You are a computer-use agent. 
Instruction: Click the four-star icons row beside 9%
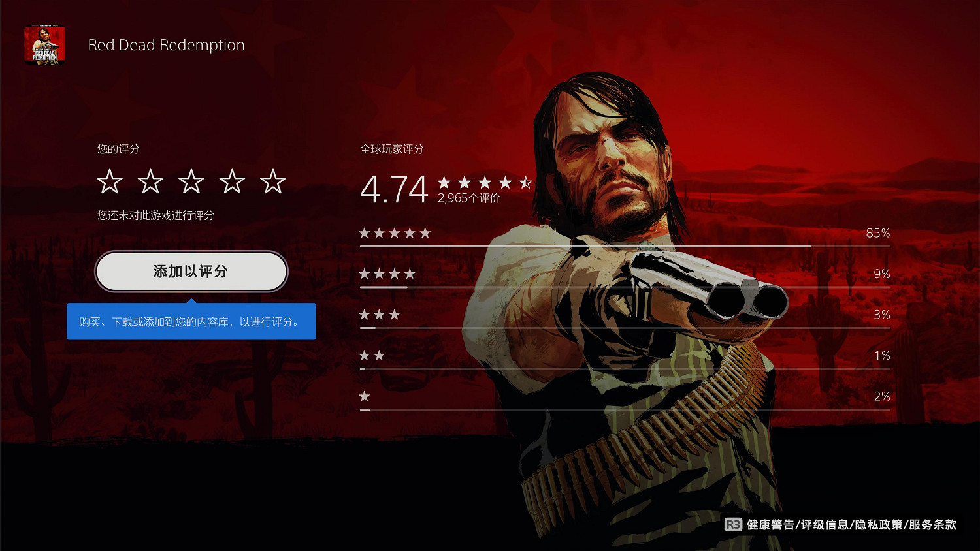tap(387, 274)
